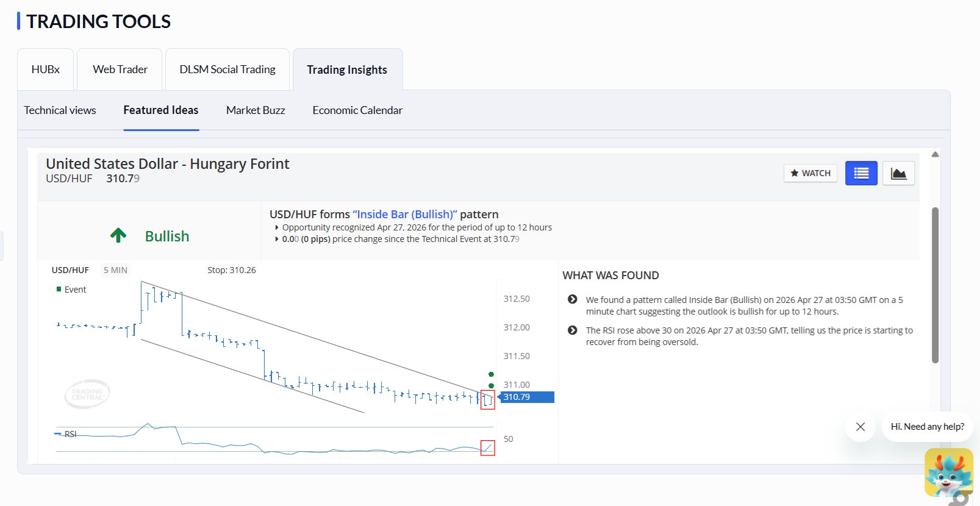Screen dimensions: 980x506
Task: Open the HUBx tab
Action: [46, 69]
